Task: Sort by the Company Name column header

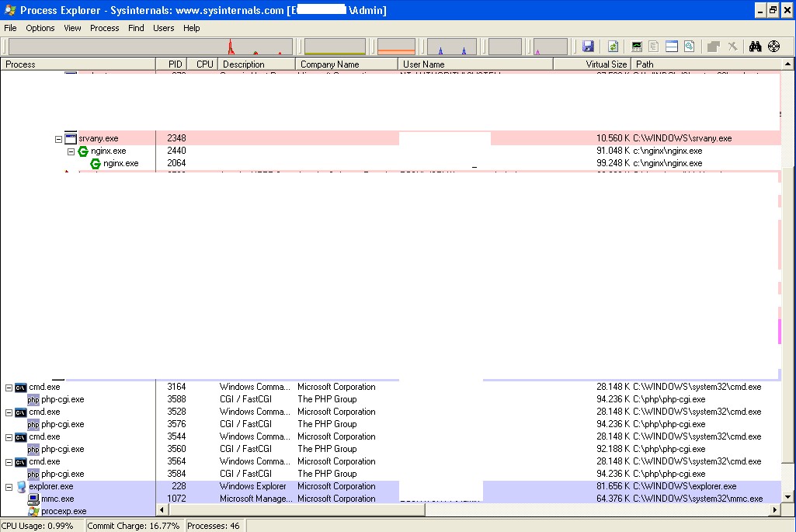Action: [346, 64]
